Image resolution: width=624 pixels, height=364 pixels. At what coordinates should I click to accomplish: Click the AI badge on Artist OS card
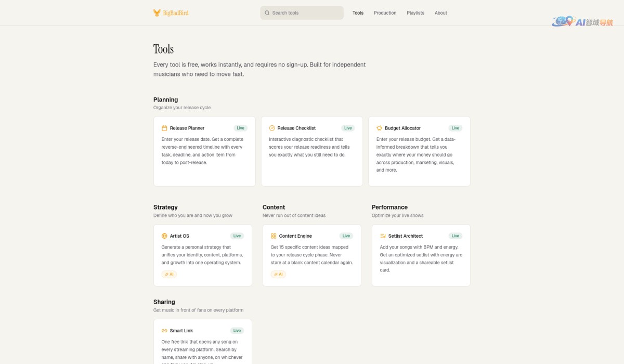click(169, 274)
